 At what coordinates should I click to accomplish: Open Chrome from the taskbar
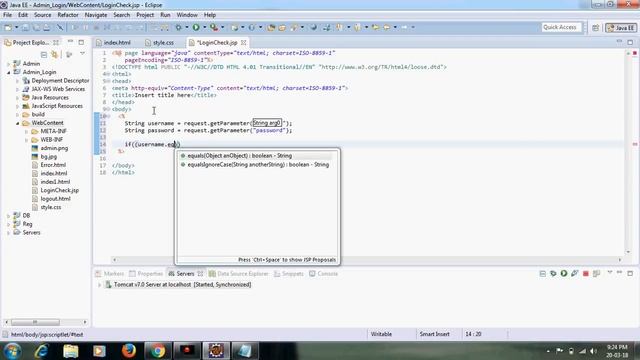[x=158, y=351]
